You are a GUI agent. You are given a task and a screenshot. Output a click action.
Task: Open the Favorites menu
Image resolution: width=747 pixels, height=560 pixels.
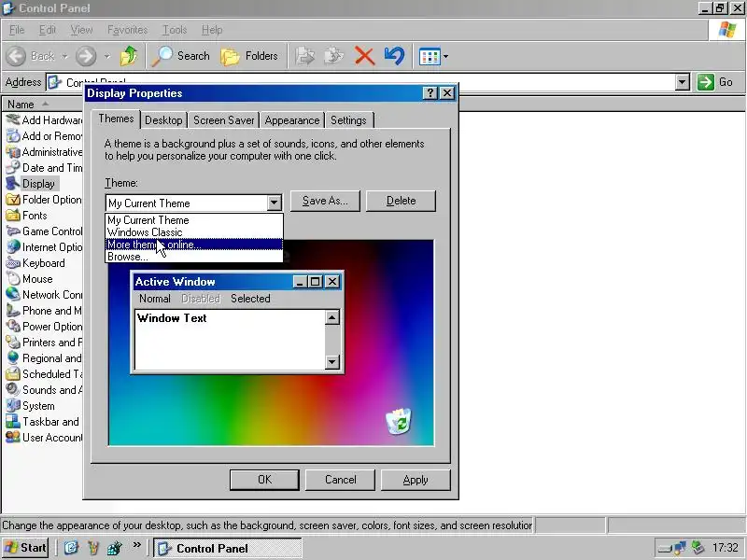(127, 30)
